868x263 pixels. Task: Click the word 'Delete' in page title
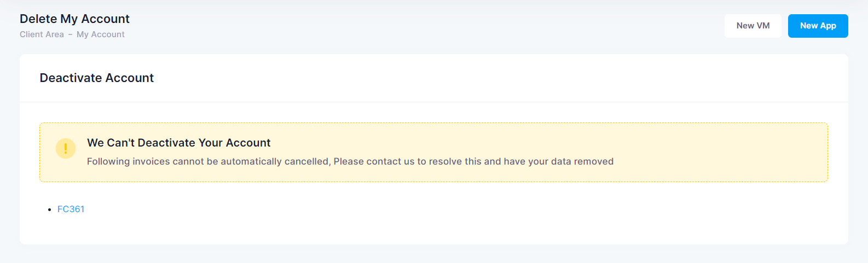(x=38, y=19)
